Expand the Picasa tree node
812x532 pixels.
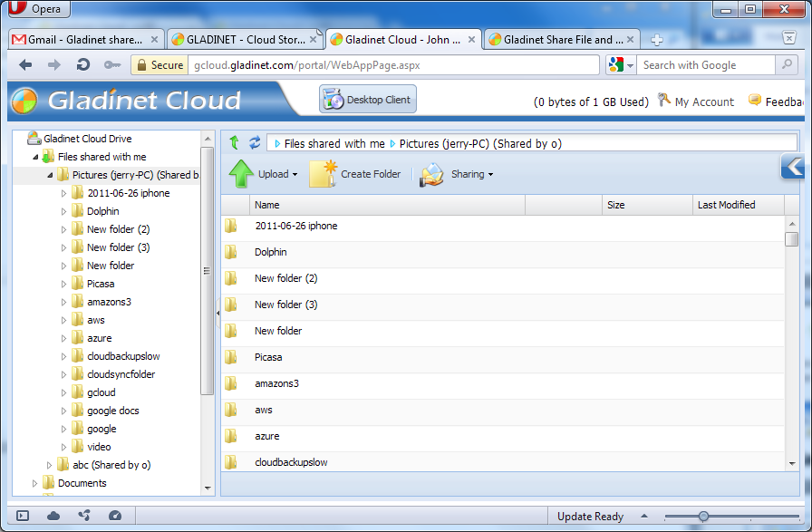63,284
